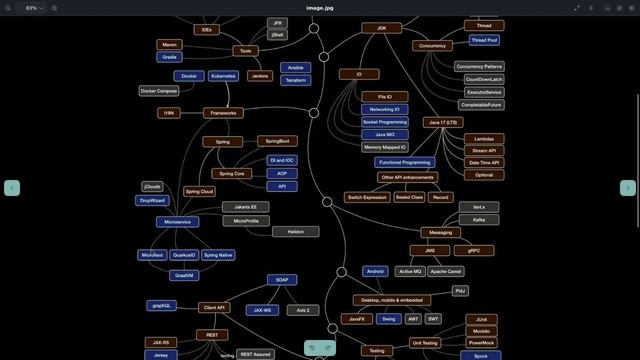Click the graphQL node

(162, 305)
